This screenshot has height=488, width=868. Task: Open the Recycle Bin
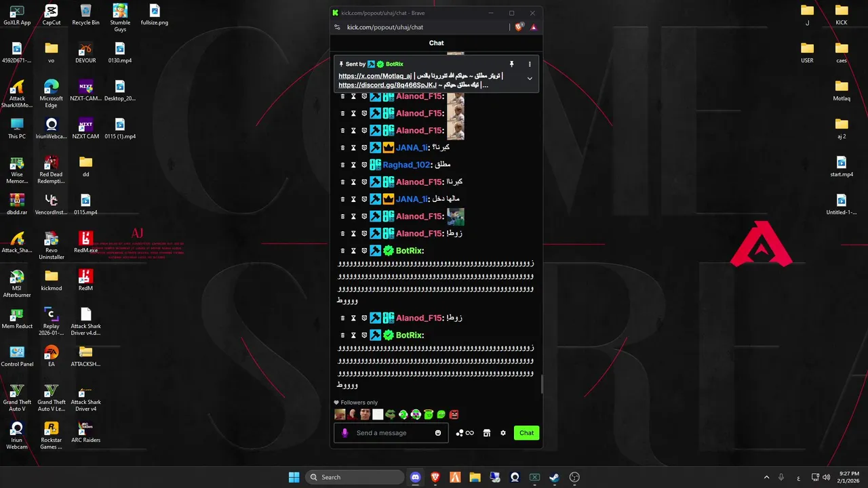pos(86,16)
